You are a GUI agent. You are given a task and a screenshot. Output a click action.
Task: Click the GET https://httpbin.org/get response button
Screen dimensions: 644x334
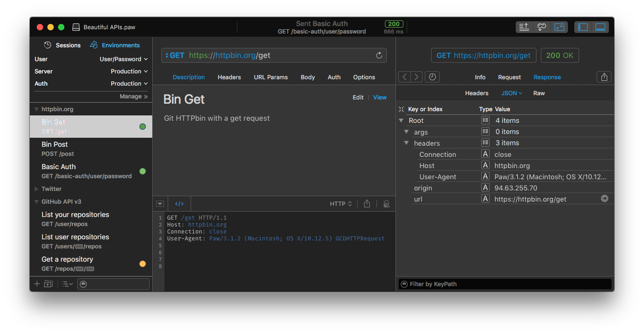[x=484, y=55]
